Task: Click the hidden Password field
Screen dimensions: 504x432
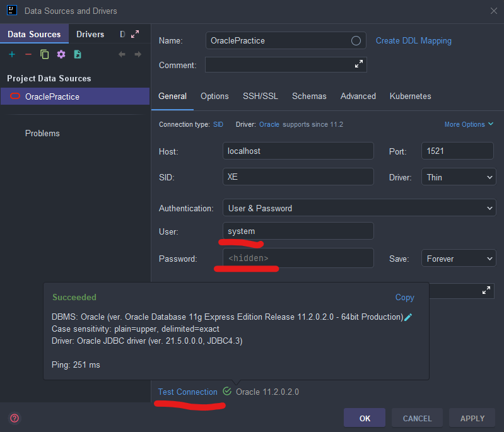Action: coord(298,258)
